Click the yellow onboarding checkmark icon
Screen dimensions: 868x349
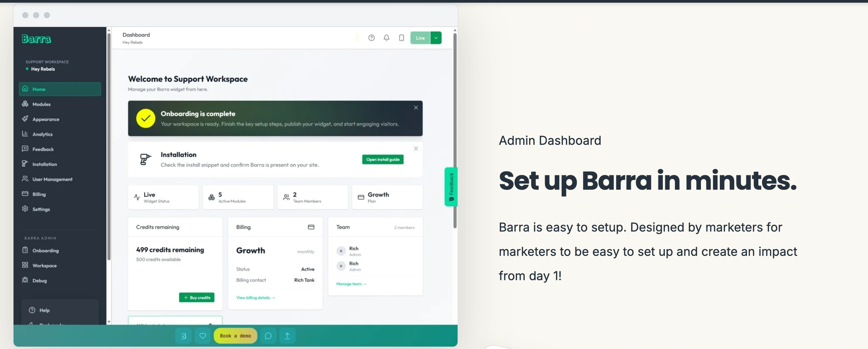click(146, 118)
